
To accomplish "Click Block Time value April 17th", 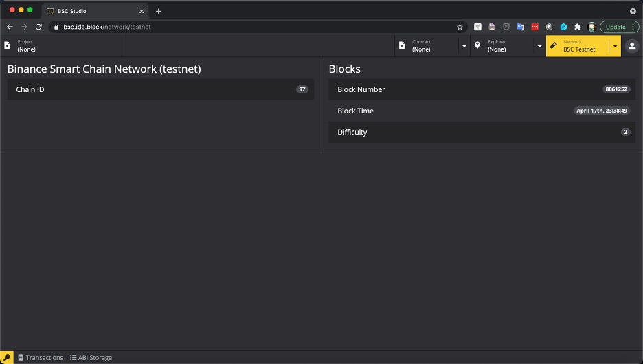I will [602, 111].
